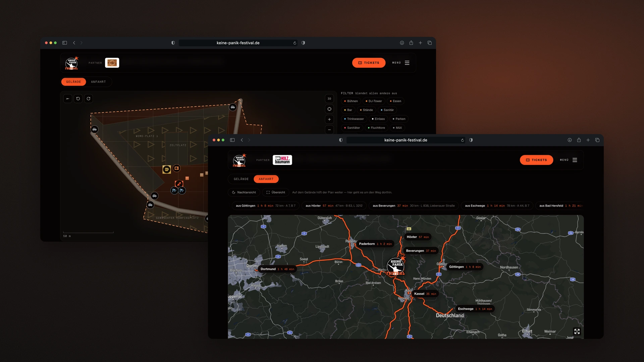Click address bar in back browser window
The width and height of the screenshot is (644, 362).
coord(238,43)
